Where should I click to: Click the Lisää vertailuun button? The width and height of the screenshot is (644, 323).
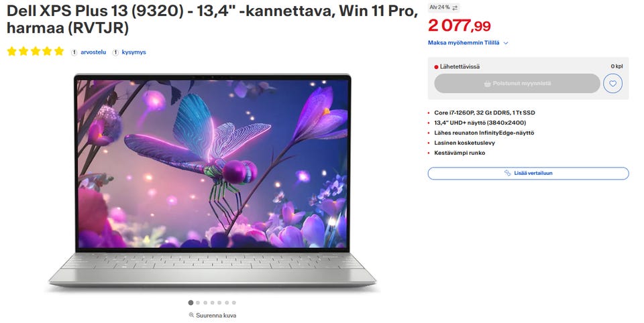[528, 173]
